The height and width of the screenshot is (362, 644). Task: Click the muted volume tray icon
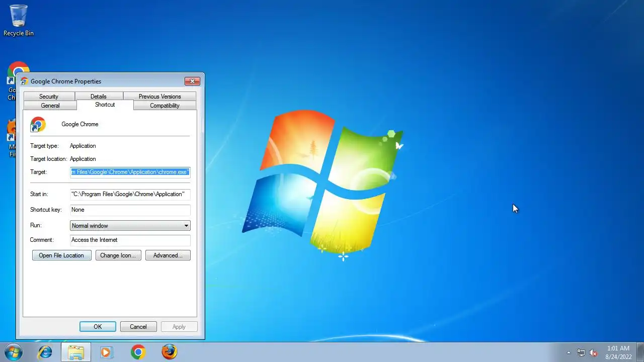(593, 352)
